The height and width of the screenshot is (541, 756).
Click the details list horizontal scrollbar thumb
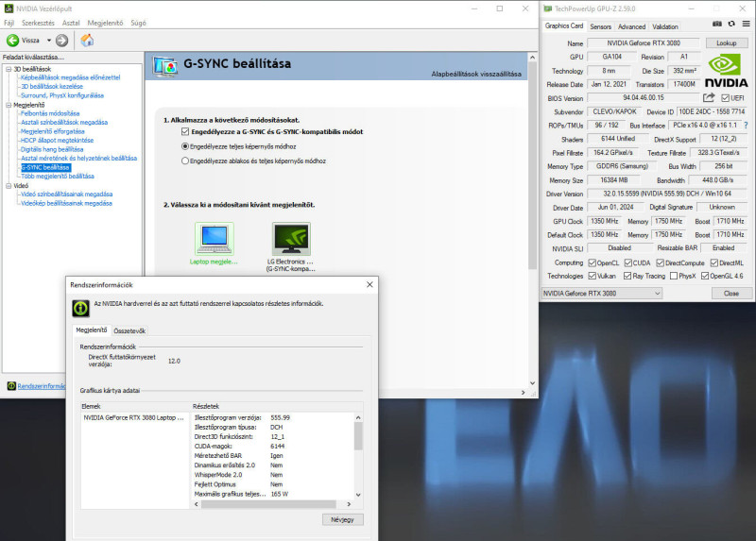click(x=268, y=504)
